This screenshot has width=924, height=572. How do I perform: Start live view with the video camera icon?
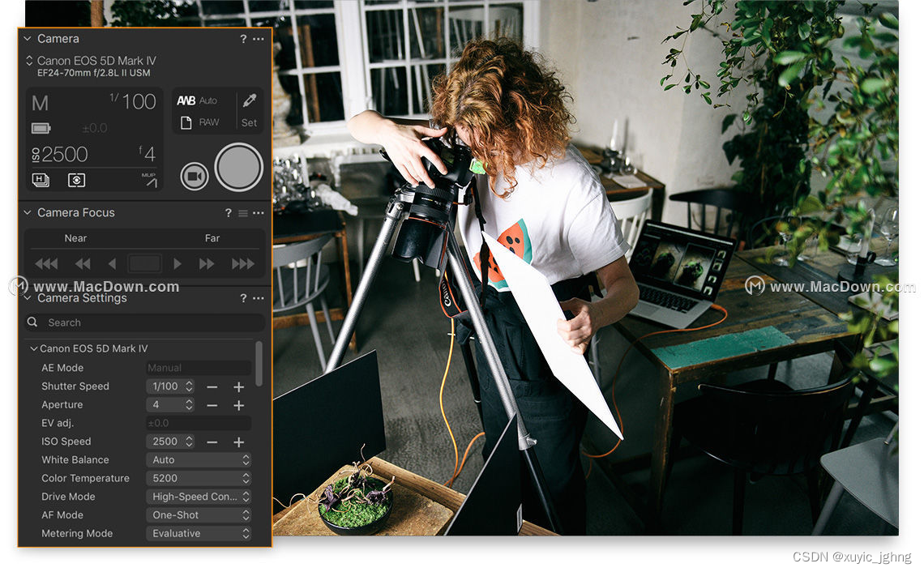click(195, 175)
